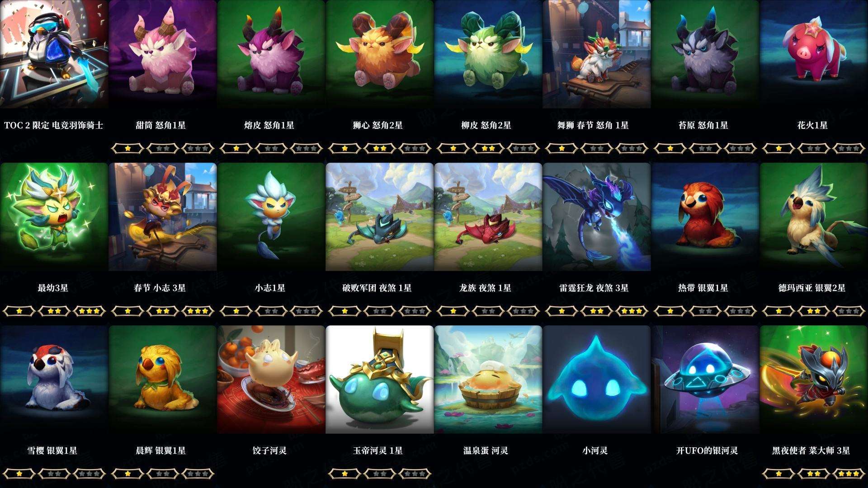Click the 春节 小志 3星 label
This screenshot has width=868, height=488.
click(x=160, y=288)
